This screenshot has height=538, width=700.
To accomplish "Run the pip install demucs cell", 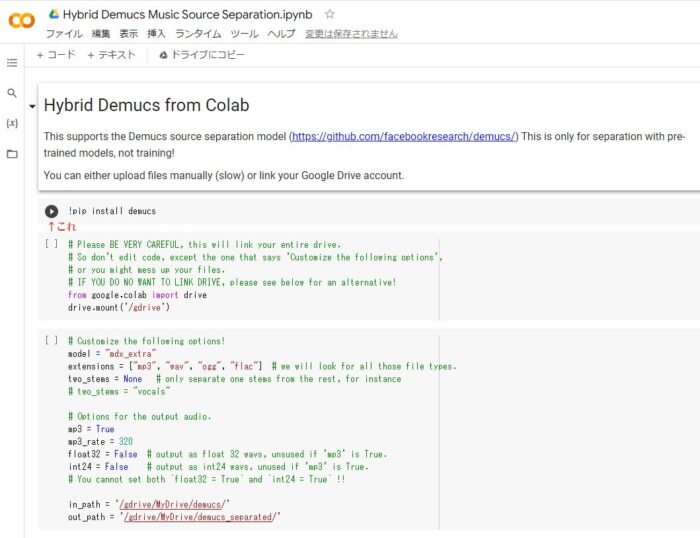I will 51,211.
